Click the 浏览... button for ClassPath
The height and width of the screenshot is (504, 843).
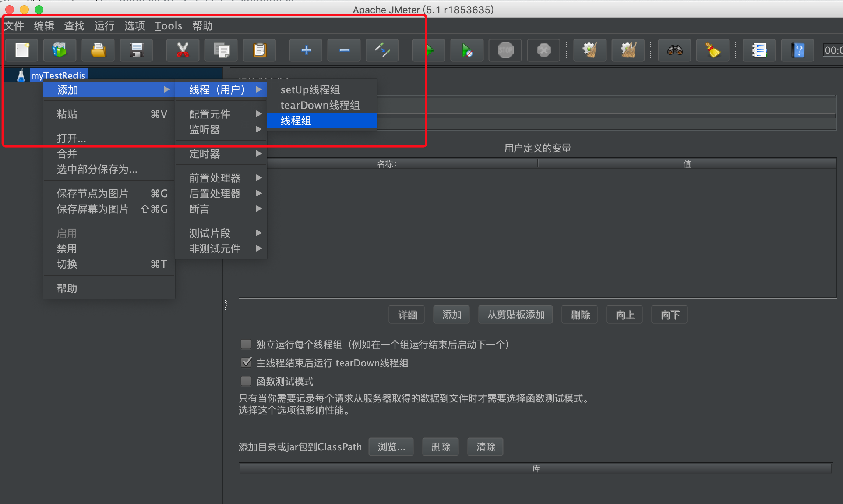(x=391, y=447)
